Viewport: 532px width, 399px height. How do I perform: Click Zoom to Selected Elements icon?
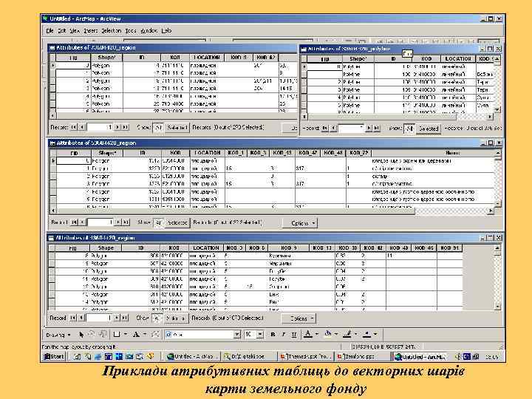(x=103, y=335)
